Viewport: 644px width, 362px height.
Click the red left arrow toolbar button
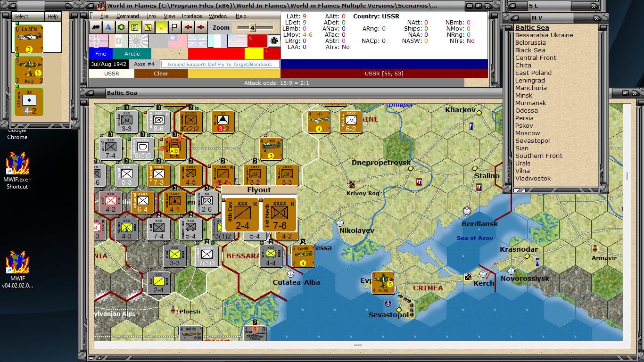[188, 27]
